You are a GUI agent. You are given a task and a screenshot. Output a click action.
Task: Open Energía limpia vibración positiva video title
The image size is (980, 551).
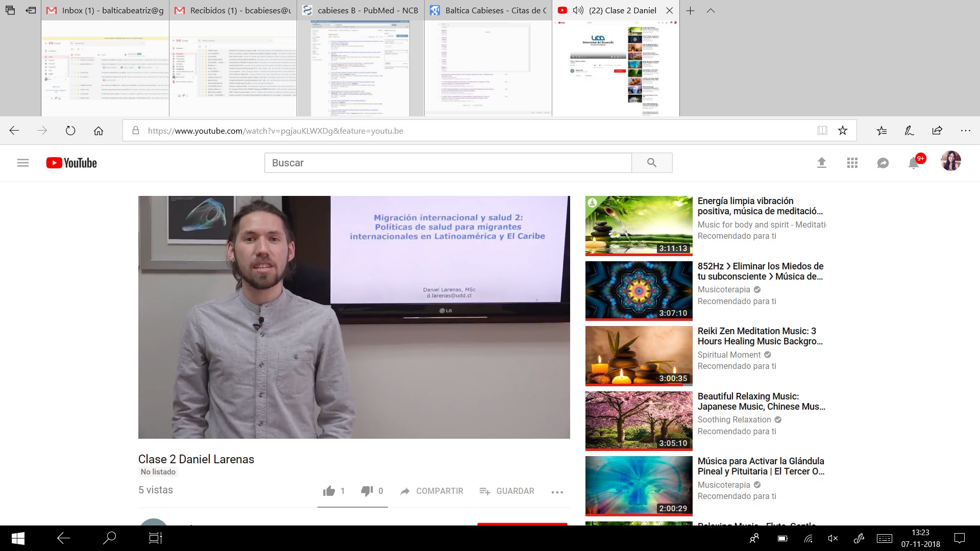(x=760, y=206)
